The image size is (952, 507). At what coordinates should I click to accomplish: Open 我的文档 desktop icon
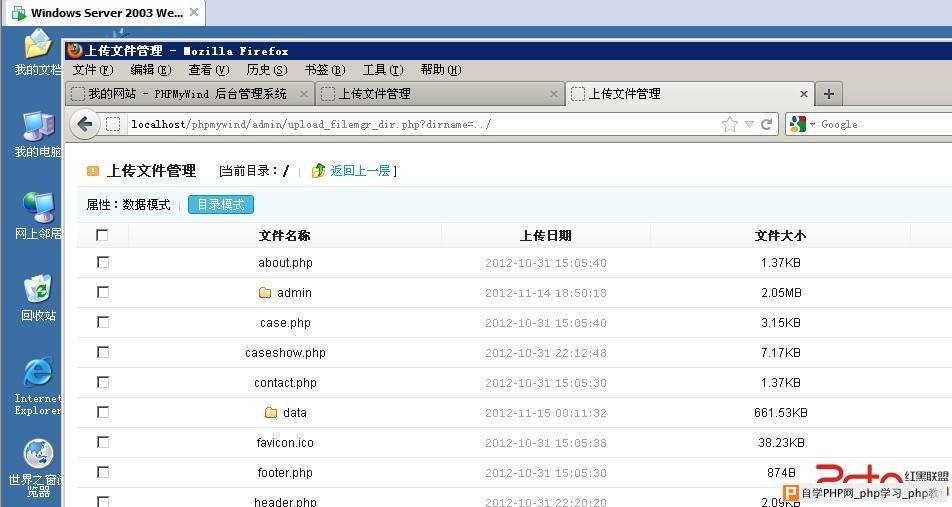tap(38, 53)
